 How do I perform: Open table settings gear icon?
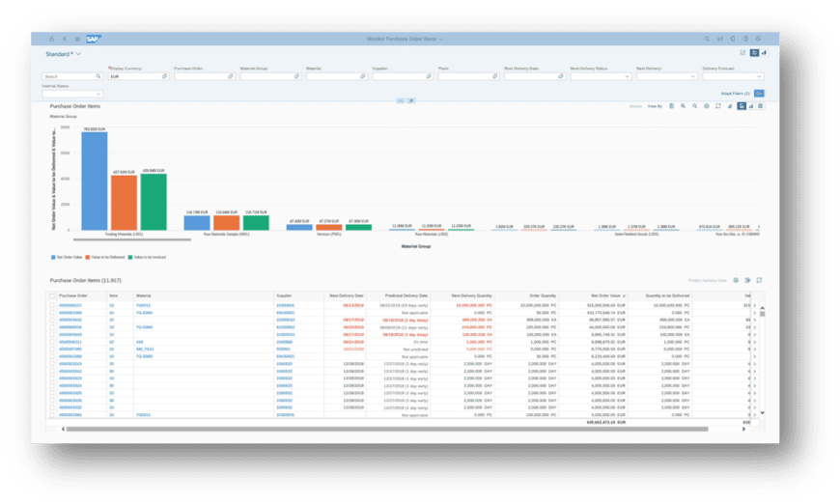[736, 280]
